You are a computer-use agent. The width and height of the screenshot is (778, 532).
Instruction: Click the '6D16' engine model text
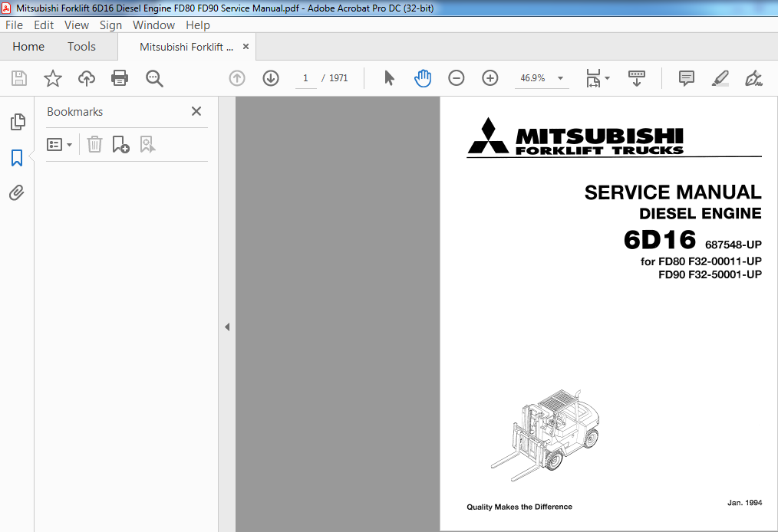coord(660,239)
